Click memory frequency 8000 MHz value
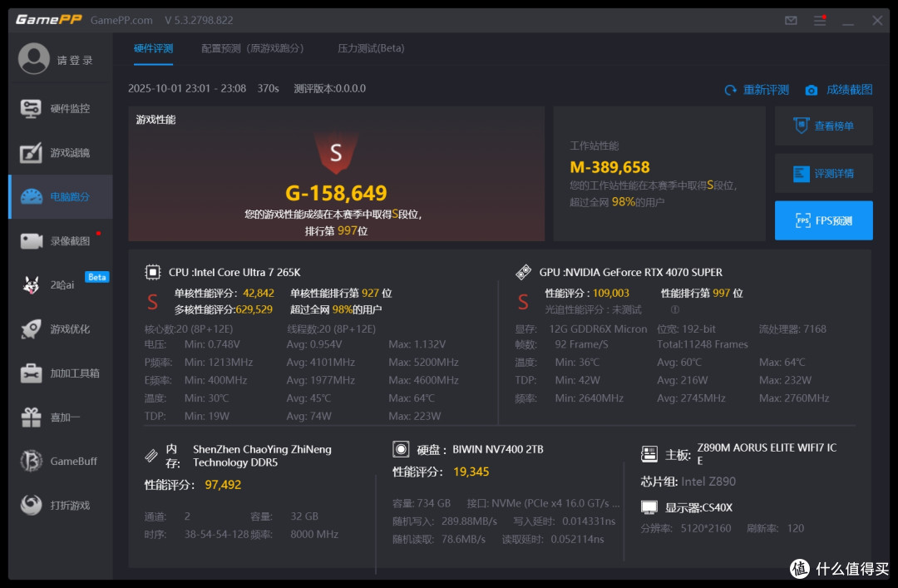This screenshot has height=588, width=898. [314, 535]
